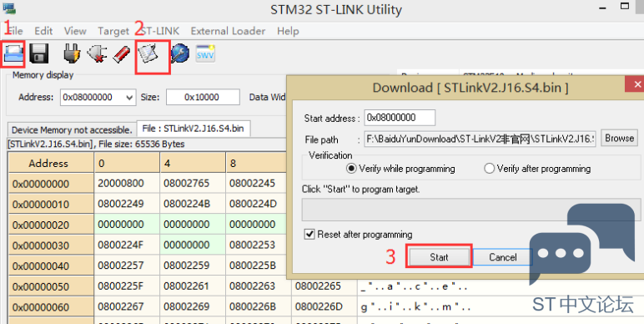Click the application icon in title bar
This screenshot has width=644, height=324.
tap(8, 8)
